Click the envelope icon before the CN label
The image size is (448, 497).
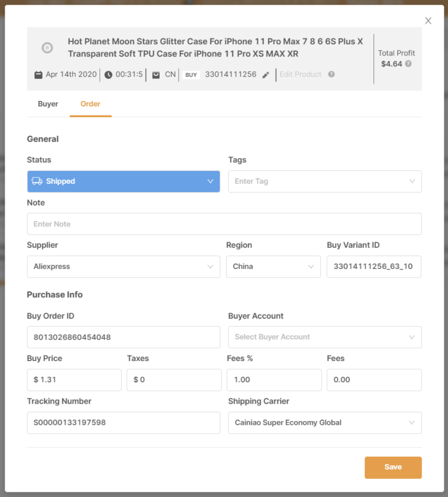click(155, 74)
